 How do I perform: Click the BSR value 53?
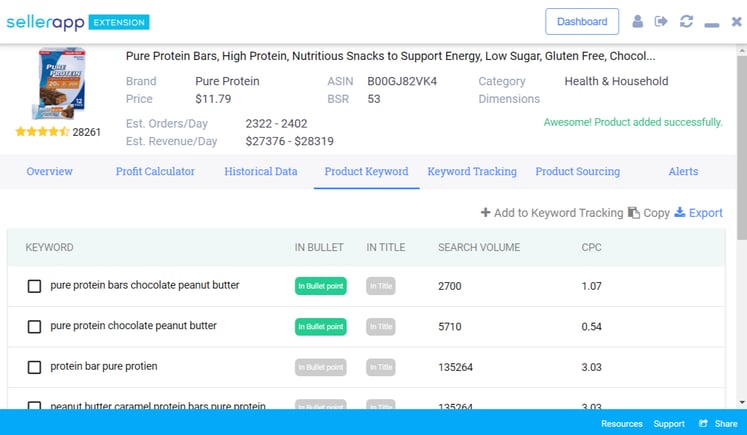374,99
